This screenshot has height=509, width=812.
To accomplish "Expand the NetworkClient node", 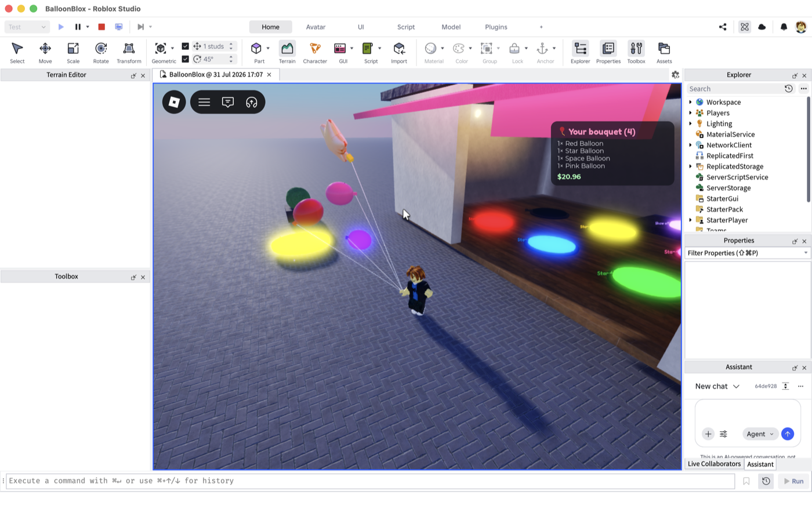I will [x=690, y=145].
